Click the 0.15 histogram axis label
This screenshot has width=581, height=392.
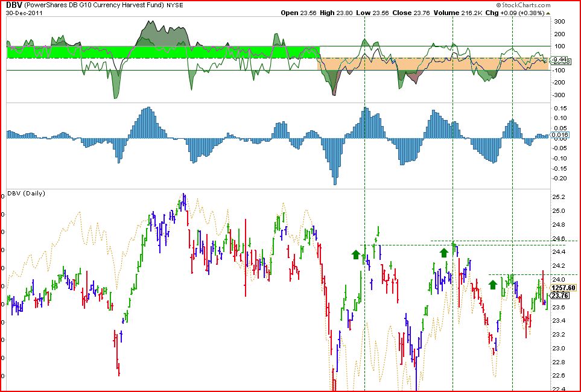[560, 108]
